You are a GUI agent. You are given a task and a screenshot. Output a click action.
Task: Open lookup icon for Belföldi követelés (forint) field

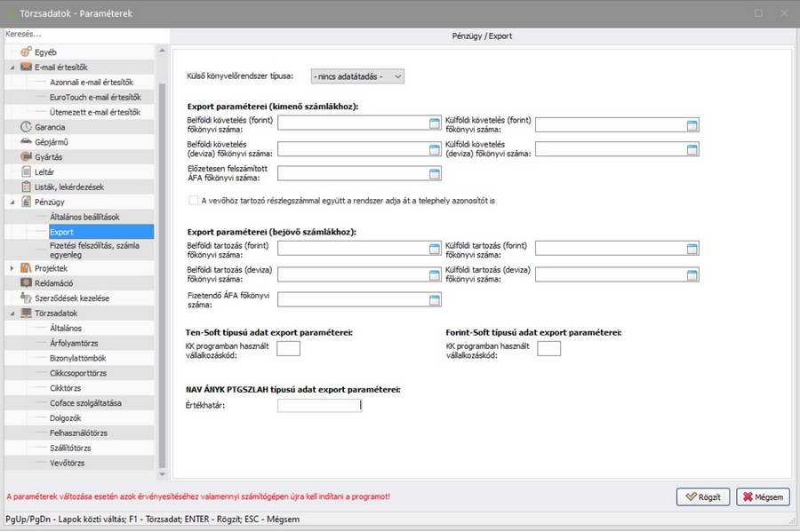point(435,123)
